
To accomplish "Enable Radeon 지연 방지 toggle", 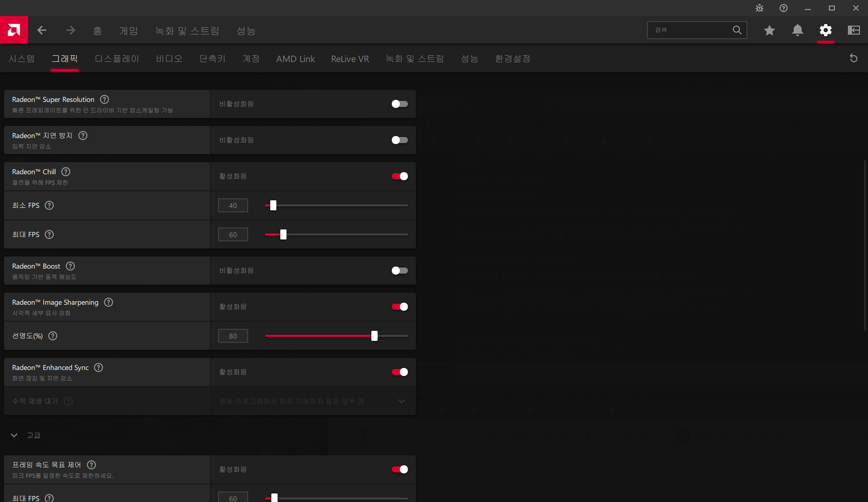I will [400, 140].
